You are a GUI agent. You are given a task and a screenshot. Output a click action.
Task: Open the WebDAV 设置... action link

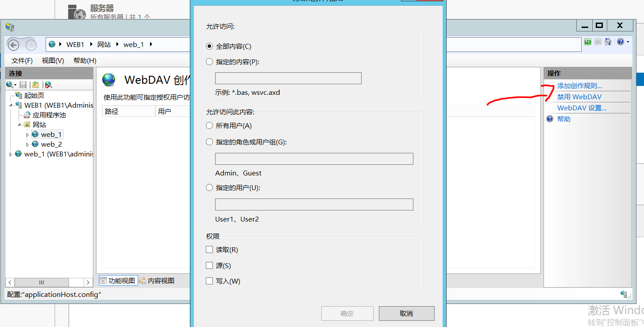click(x=582, y=108)
